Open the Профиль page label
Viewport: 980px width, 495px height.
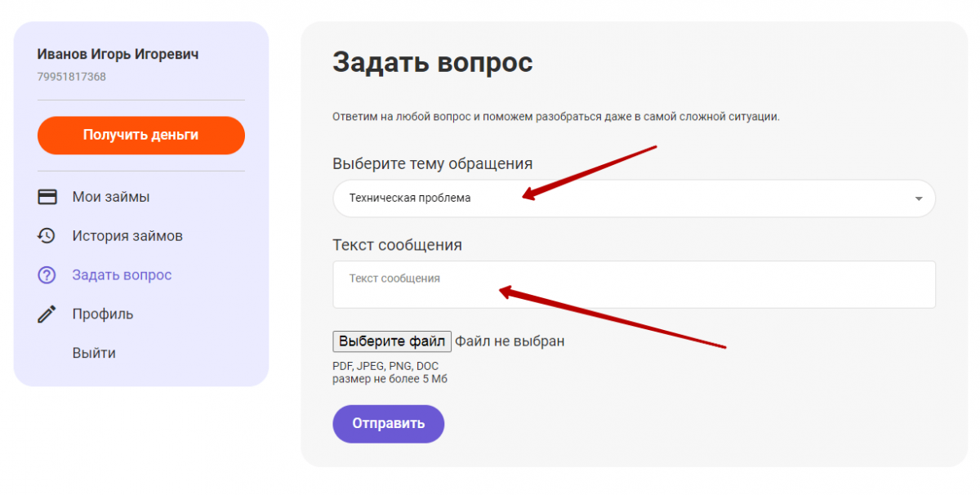[102, 314]
